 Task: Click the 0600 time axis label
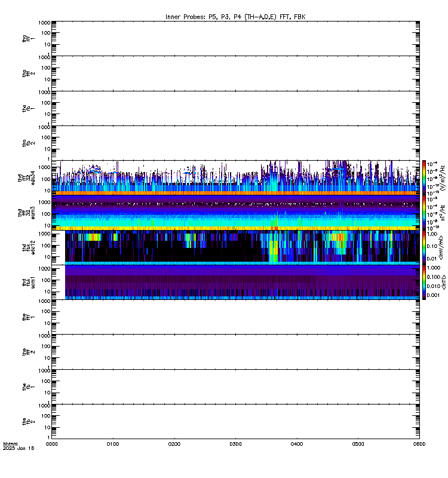click(419, 444)
